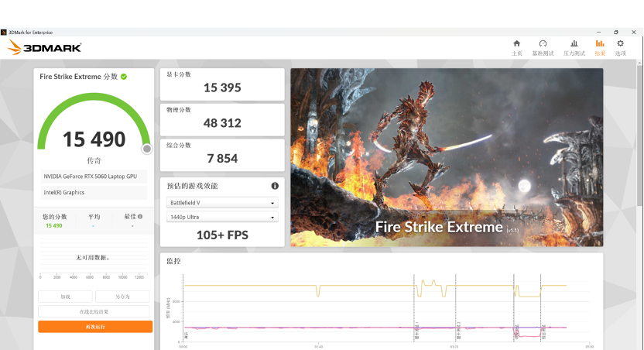This screenshot has height=350, width=644.
Task: Click the vertical scrollbar on the right
Action: coord(639,136)
